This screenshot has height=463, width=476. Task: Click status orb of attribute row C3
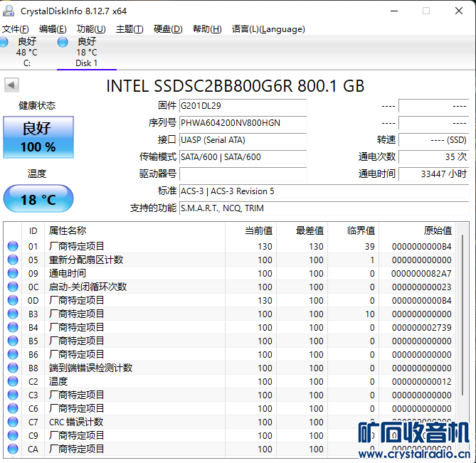click(13, 395)
